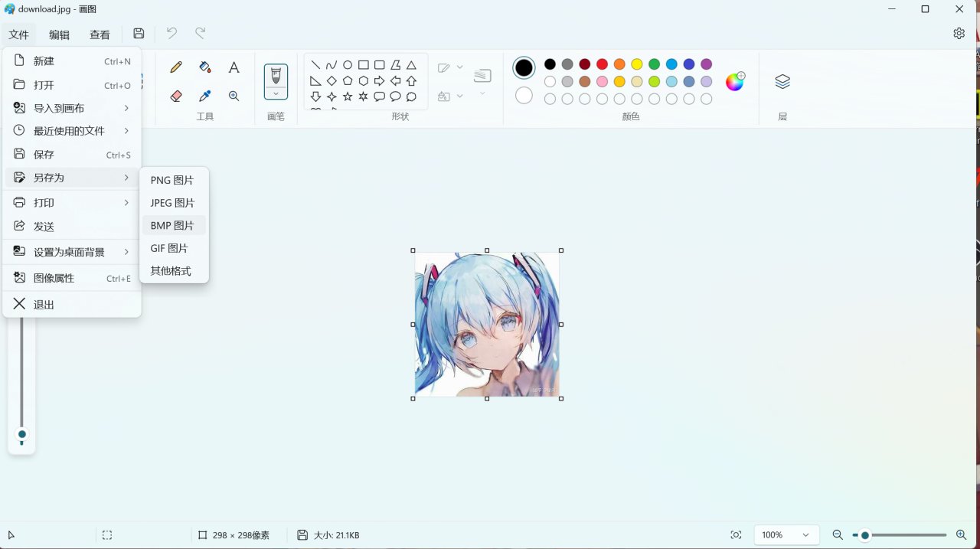The width and height of the screenshot is (980, 549).
Task: Click the zoom in plus icon
Action: [962, 535]
